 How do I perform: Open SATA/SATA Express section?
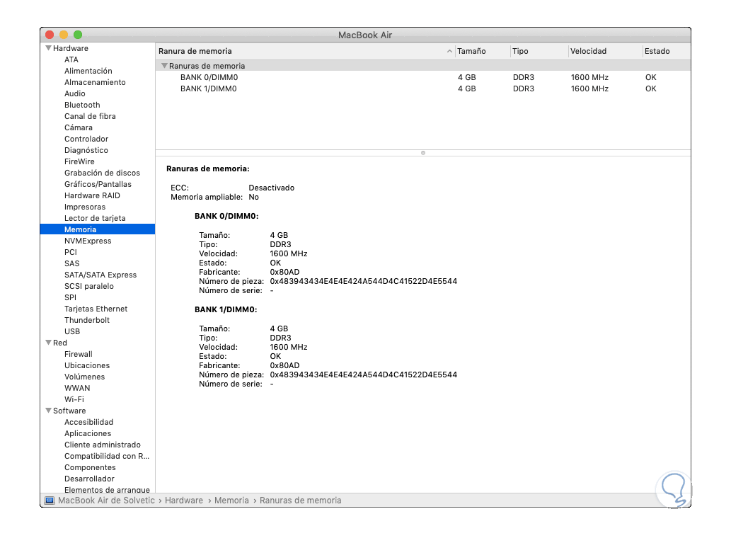(x=100, y=275)
